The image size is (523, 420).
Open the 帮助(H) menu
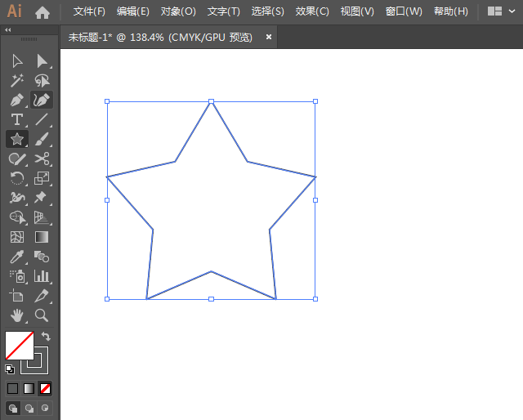tap(450, 11)
